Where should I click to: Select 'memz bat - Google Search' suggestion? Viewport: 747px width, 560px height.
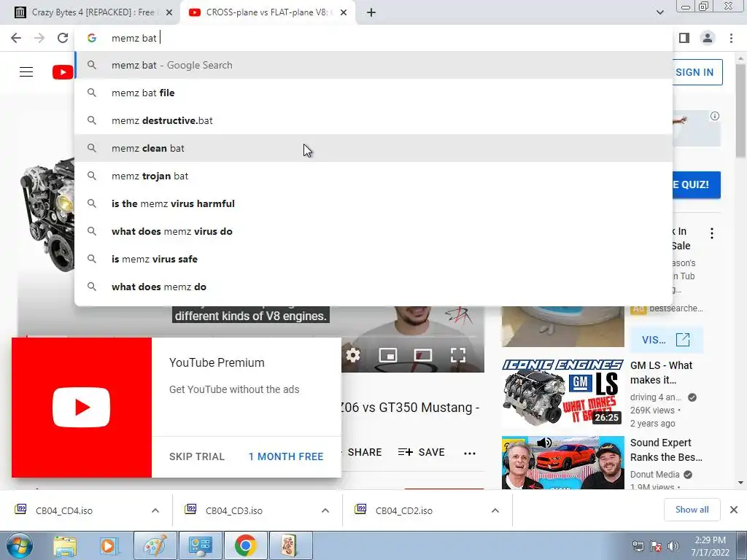[374, 65]
